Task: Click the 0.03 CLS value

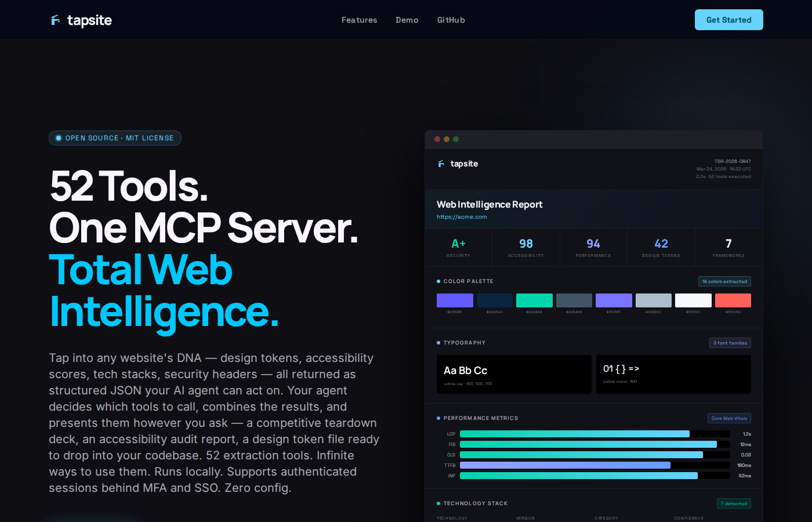Action: [x=746, y=455]
